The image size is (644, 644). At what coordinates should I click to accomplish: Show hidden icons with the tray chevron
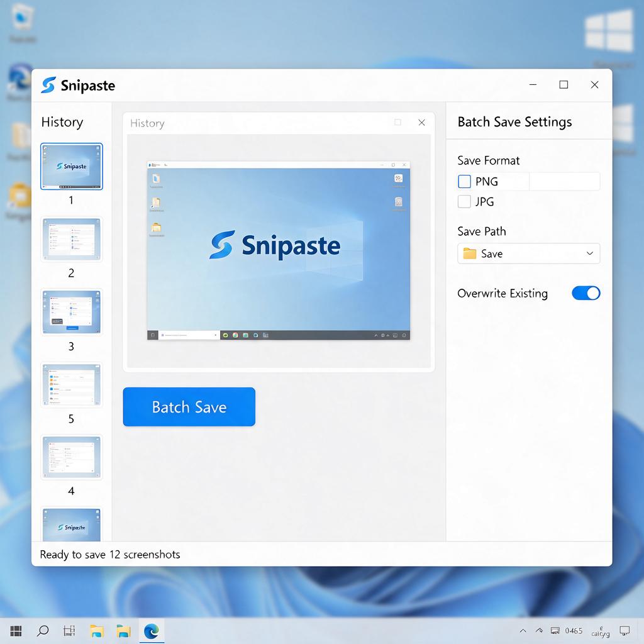pyautogui.click(x=523, y=631)
